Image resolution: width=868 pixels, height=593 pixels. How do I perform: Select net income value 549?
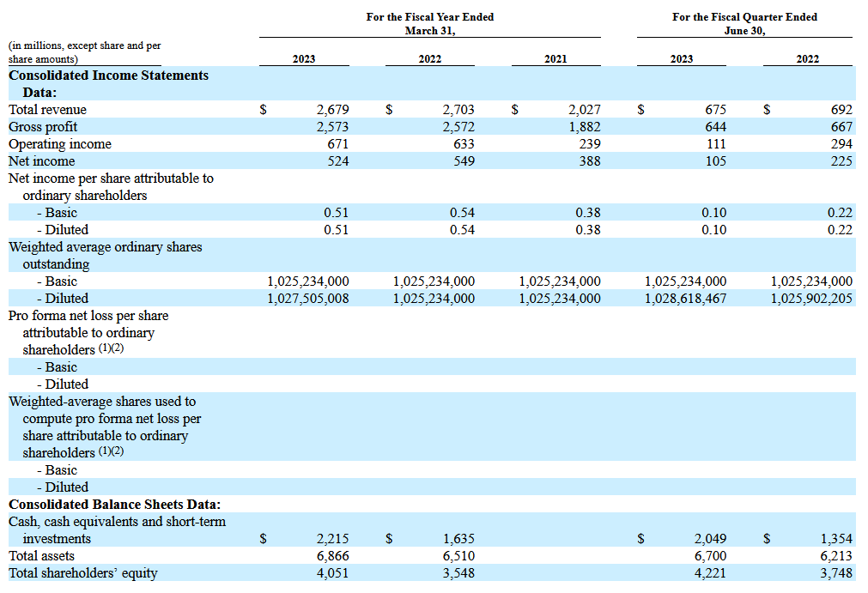coord(464,161)
